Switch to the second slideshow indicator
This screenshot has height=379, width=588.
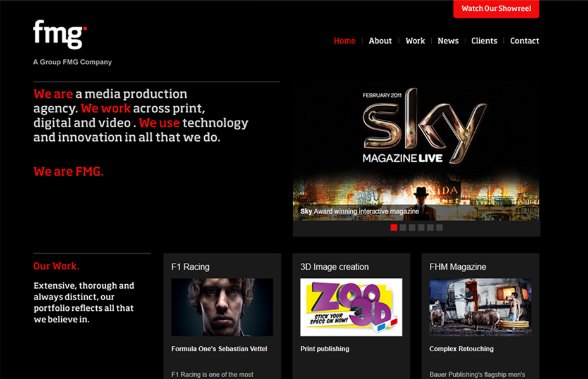(403, 227)
